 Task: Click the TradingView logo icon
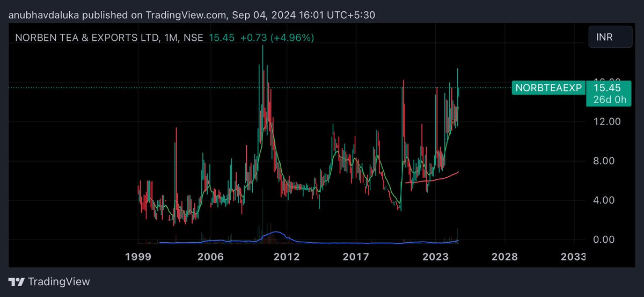click(17, 282)
